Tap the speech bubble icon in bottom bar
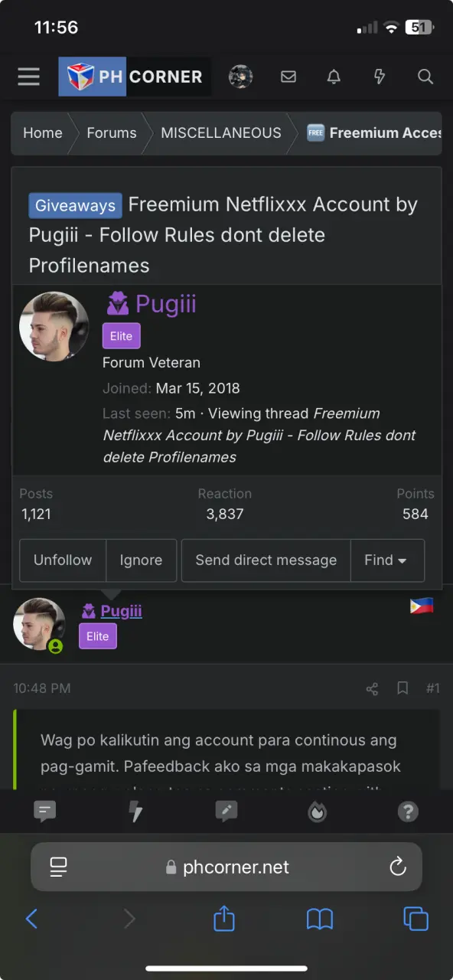This screenshot has width=453, height=980. (45, 812)
